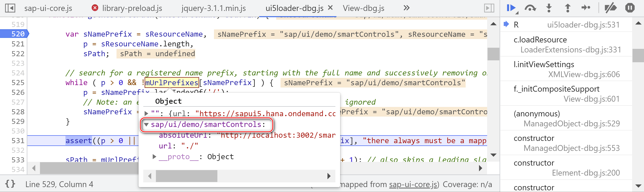
Task: Select the ui5loader-dbg.js tab
Action: point(294,8)
